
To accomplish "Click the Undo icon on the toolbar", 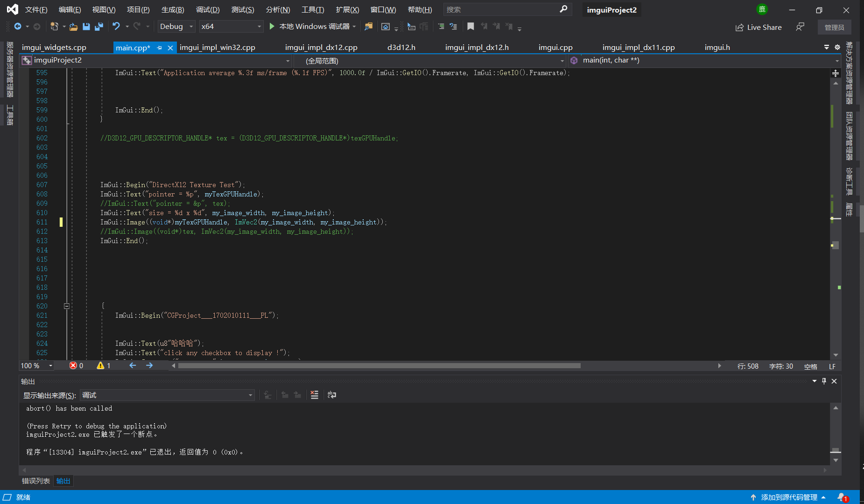I will pyautogui.click(x=116, y=27).
